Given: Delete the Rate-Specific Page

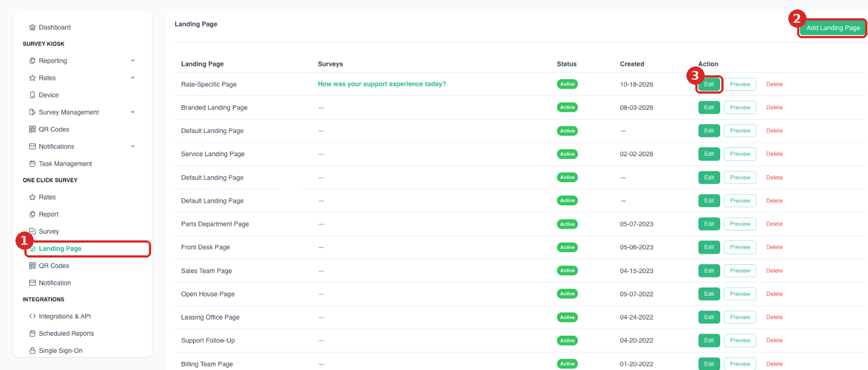Looking at the screenshot, I should (774, 84).
